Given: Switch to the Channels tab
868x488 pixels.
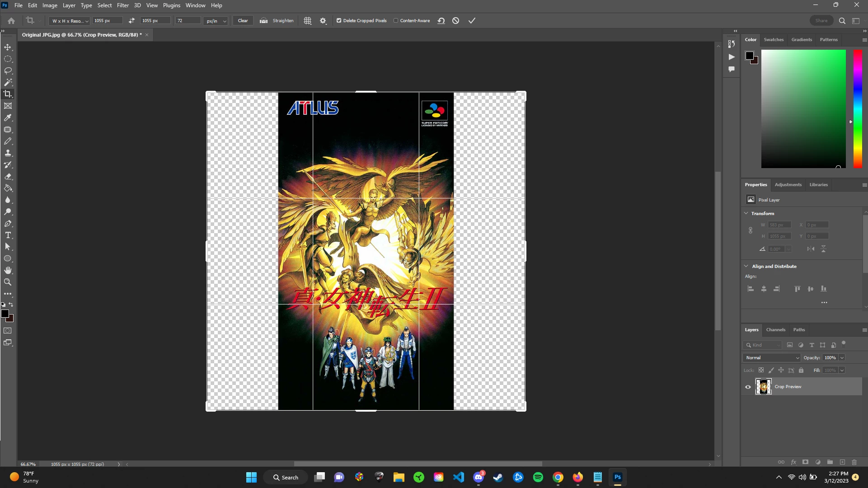Looking at the screenshot, I should point(775,330).
